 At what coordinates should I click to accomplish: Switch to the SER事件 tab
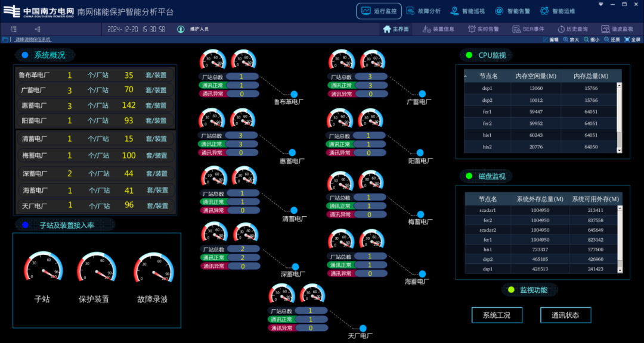[528, 29]
